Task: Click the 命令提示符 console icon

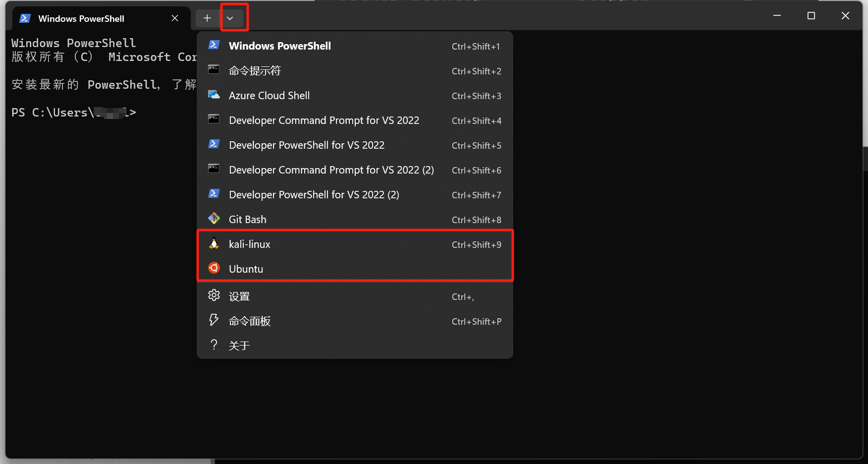Action: pyautogui.click(x=214, y=69)
